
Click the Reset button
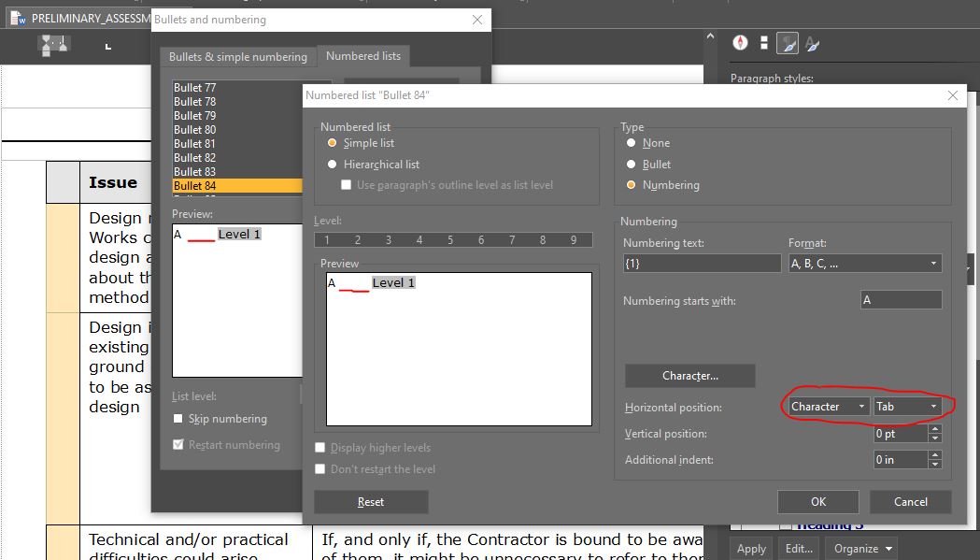[371, 502]
